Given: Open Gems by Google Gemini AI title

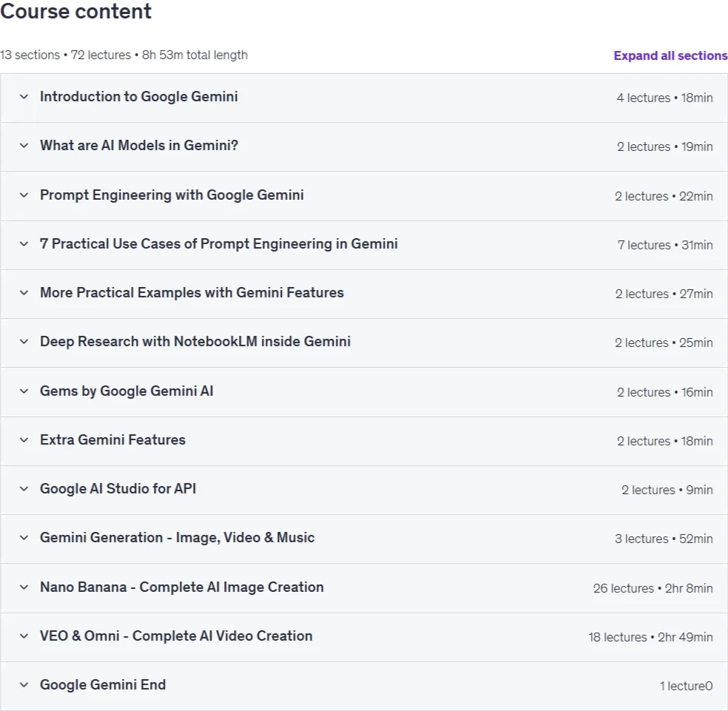Looking at the screenshot, I should (x=127, y=391).
